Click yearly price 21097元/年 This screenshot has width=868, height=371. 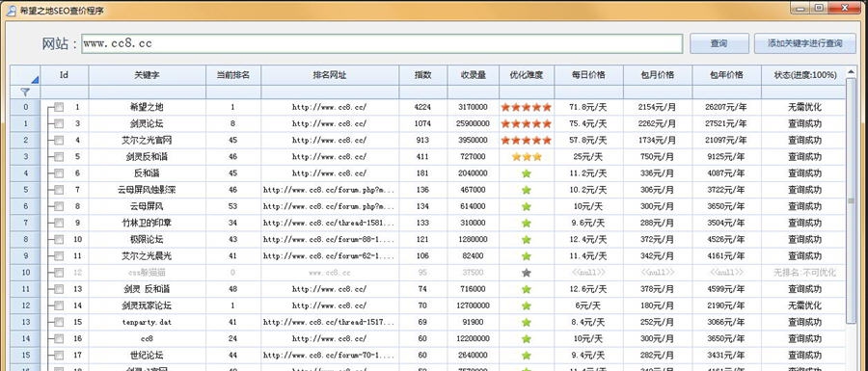point(726,141)
